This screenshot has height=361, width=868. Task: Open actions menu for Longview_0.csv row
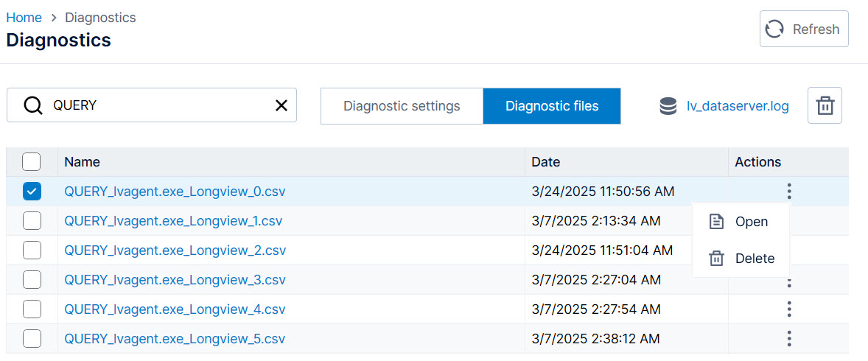tap(789, 192)
